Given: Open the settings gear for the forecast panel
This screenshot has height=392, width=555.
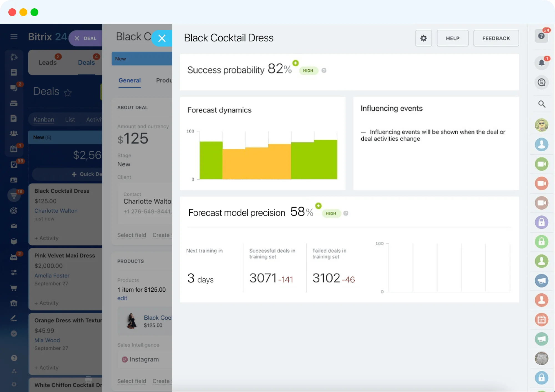Looking at the screenshot, I should point(423,38).
